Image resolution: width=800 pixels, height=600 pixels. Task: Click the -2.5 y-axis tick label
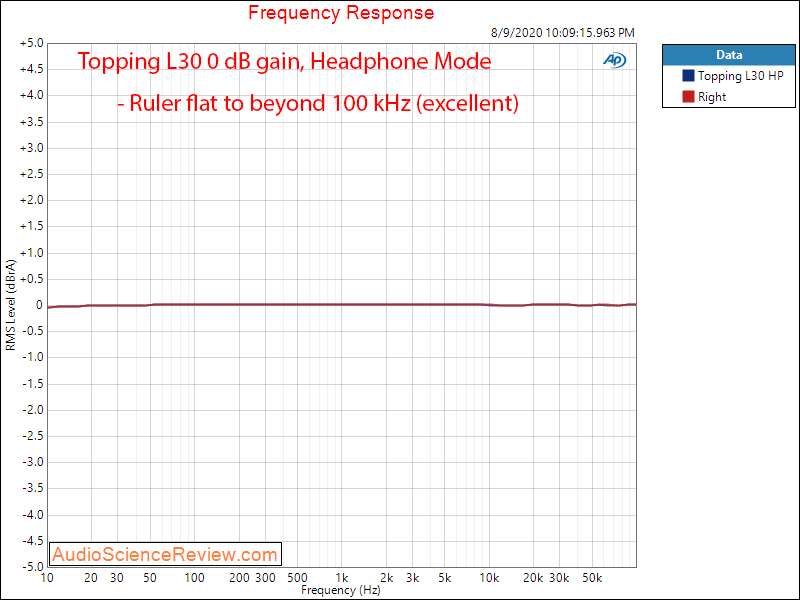coord(33,436)
